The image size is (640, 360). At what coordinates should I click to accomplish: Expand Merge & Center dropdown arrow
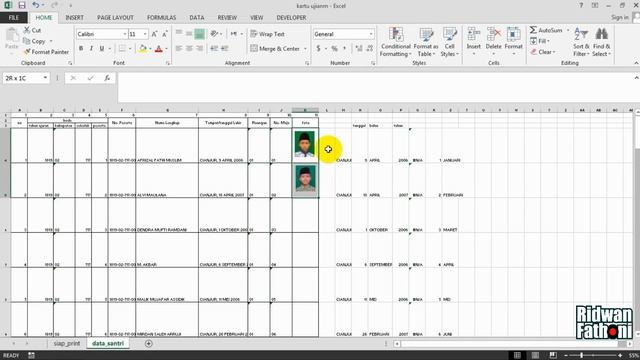point(305,49)
